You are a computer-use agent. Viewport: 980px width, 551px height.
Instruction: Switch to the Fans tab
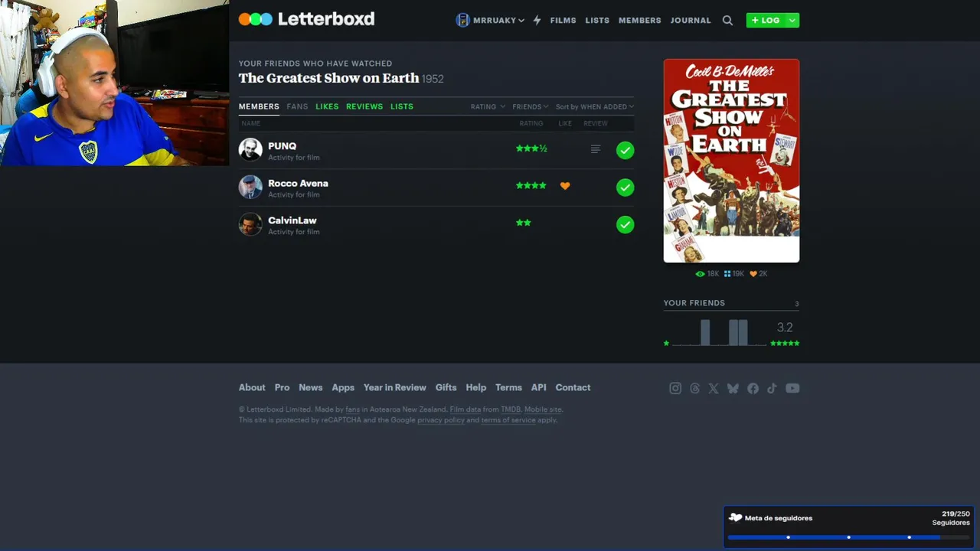pyautogui.click(x=297, y=106)
